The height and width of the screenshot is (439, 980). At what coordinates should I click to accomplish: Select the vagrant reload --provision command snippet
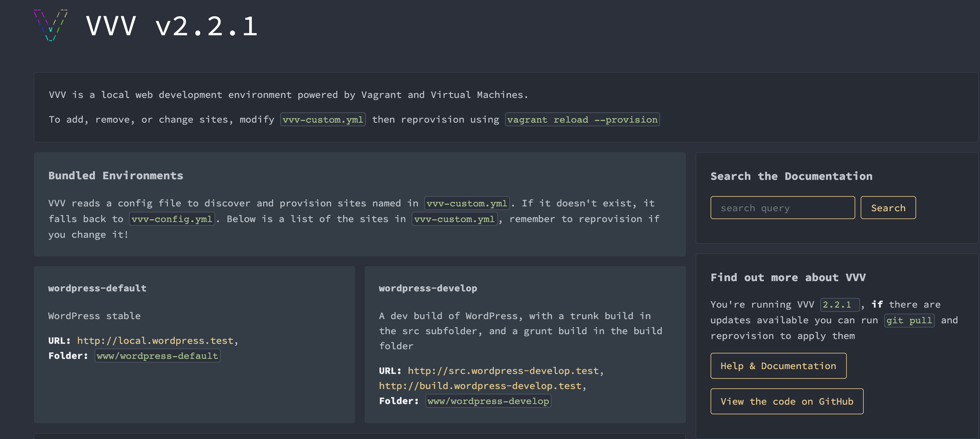coord(582,119)
